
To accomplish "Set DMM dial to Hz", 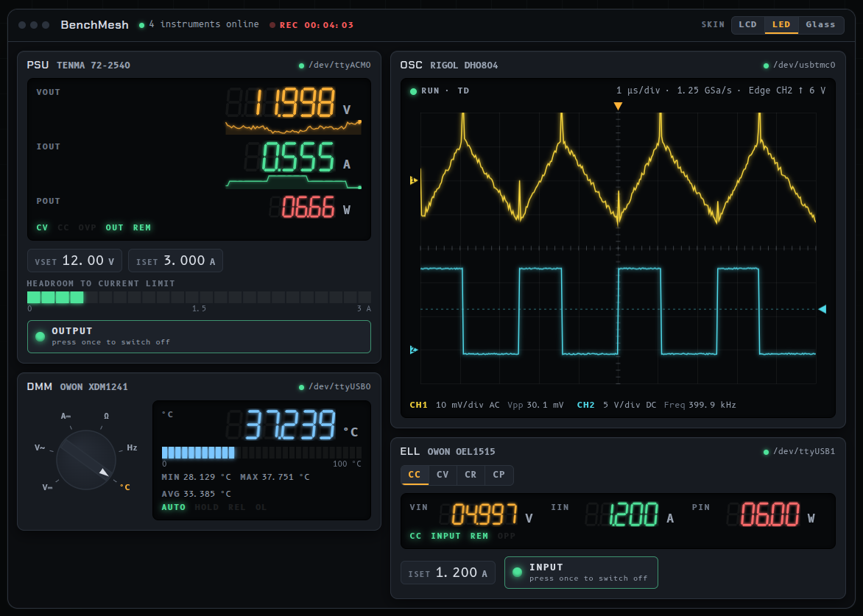I will 132,447.
